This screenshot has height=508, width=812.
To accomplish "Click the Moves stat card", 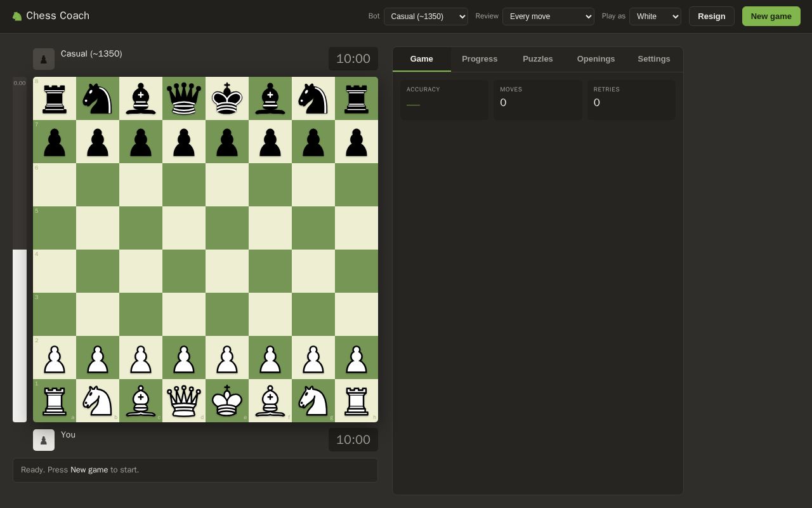I will 538,100.
